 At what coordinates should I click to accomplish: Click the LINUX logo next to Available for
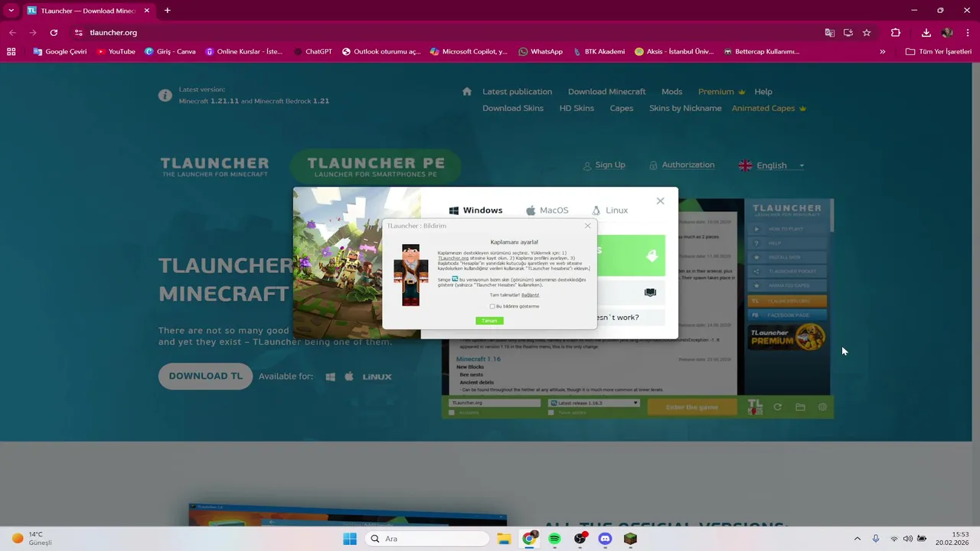pos(377,377)
